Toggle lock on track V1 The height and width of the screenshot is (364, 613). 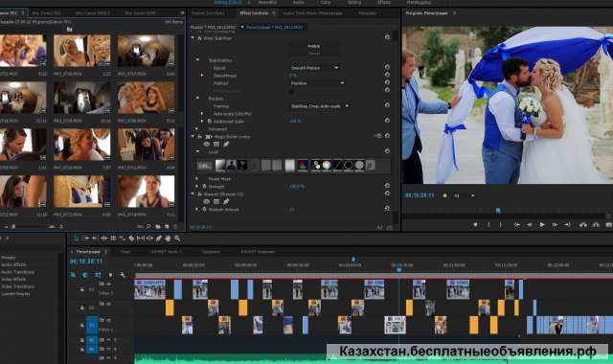(81, 326)
